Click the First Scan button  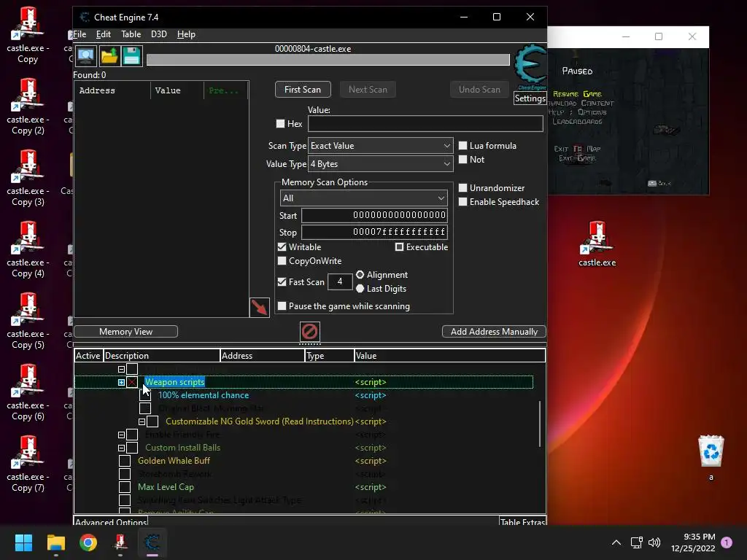pyautogui.click(x=303, y=90)
